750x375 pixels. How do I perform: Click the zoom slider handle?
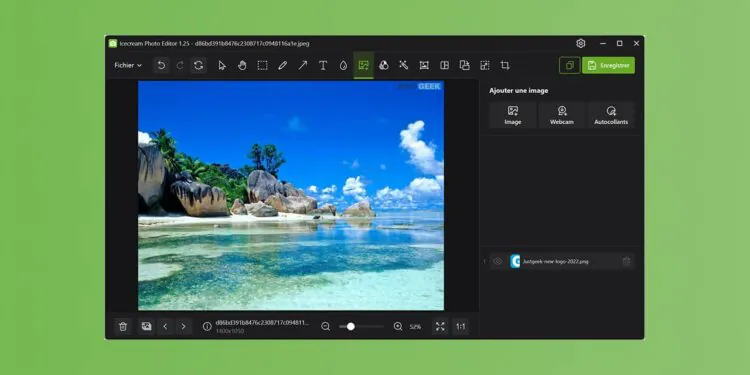(x=351, y=326)
